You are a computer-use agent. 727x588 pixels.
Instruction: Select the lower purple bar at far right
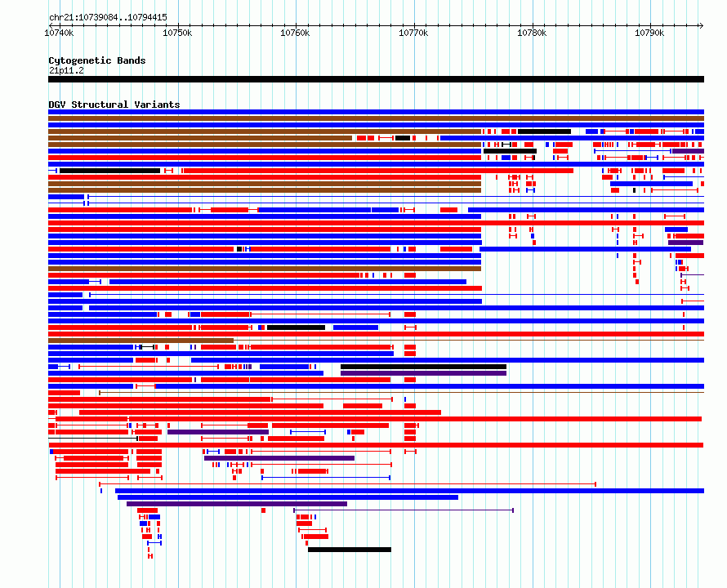point(685,243)
